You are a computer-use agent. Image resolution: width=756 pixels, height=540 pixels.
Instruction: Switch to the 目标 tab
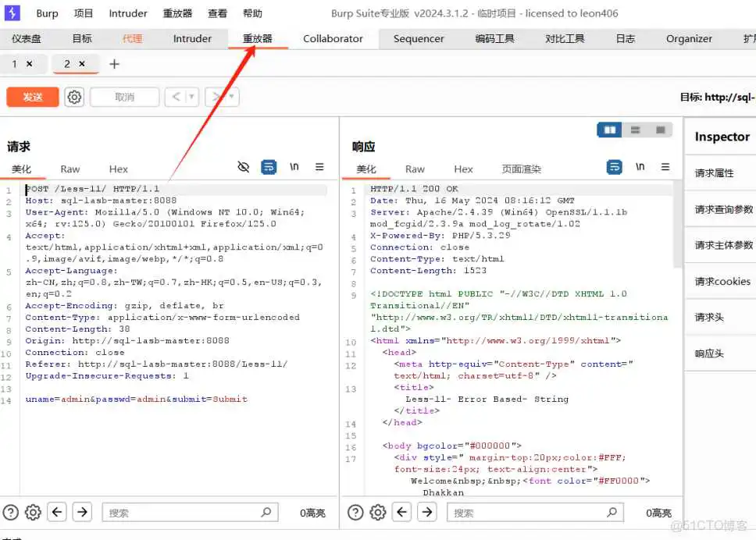click(82, 38)
